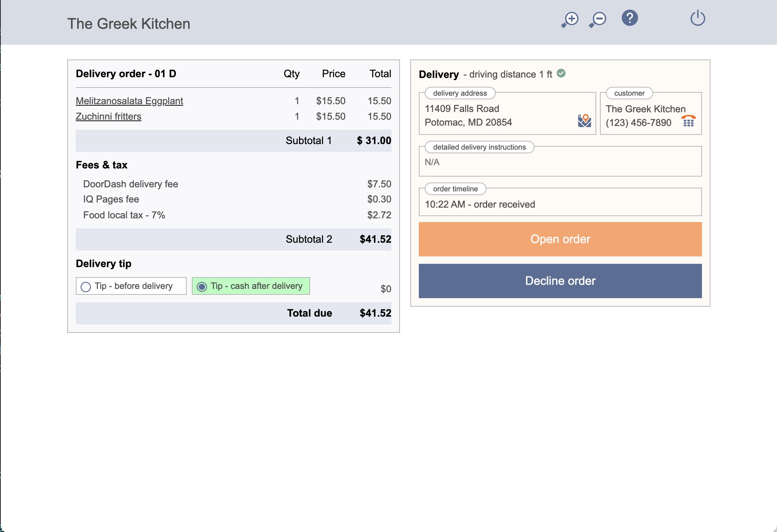Click the 10:22 AM order received entry
The image size is (777, 532).
pyautogui.click(x=480, y=204)
